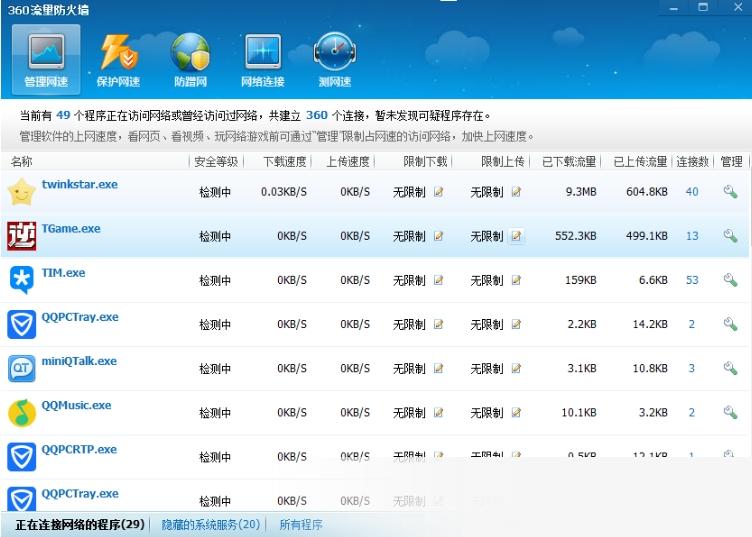
Task: Edit download limit for QQMusic.exe
Action: coord(438,412)
